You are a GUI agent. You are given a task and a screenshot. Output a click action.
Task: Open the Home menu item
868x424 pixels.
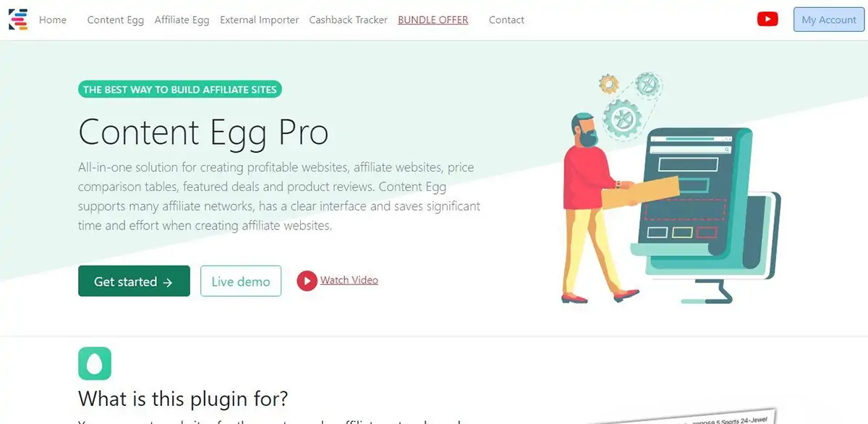[53, 20]
